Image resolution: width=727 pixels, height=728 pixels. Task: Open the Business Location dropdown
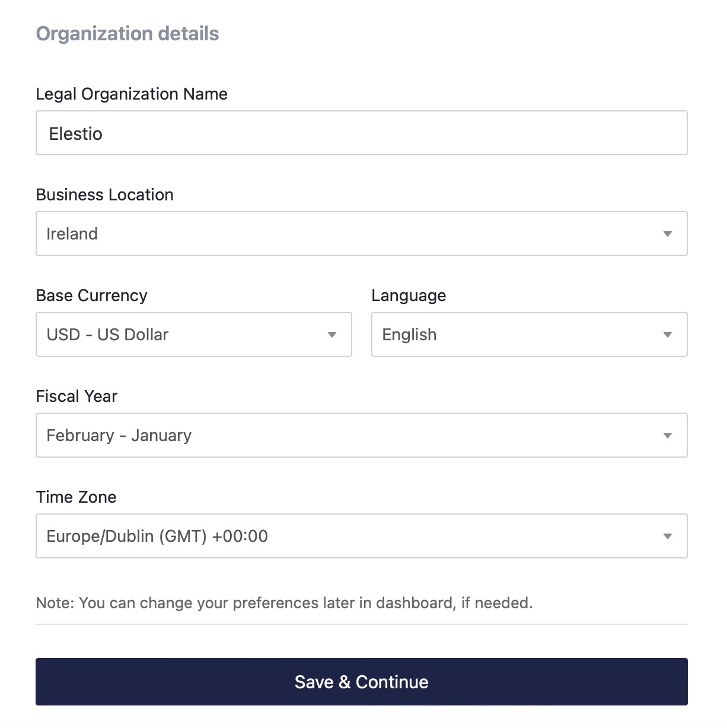tap(362, 234)
